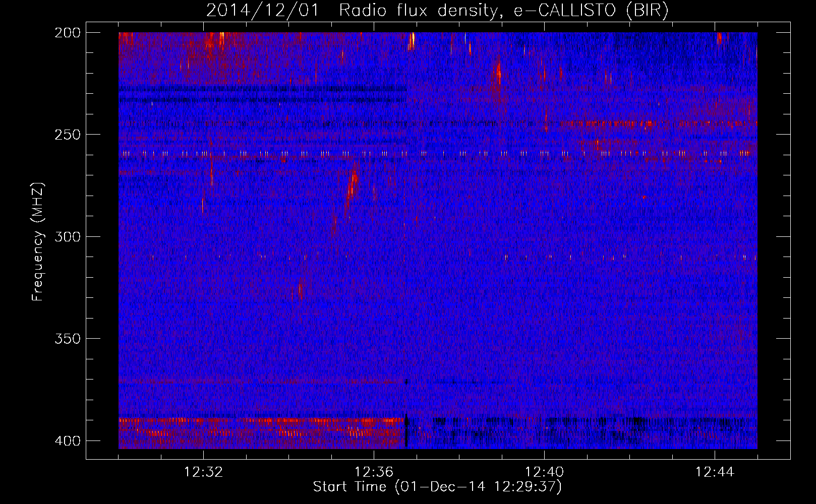Click the 12:32 time tick label
Screen dimensions: 816x504
click(203, 472)
